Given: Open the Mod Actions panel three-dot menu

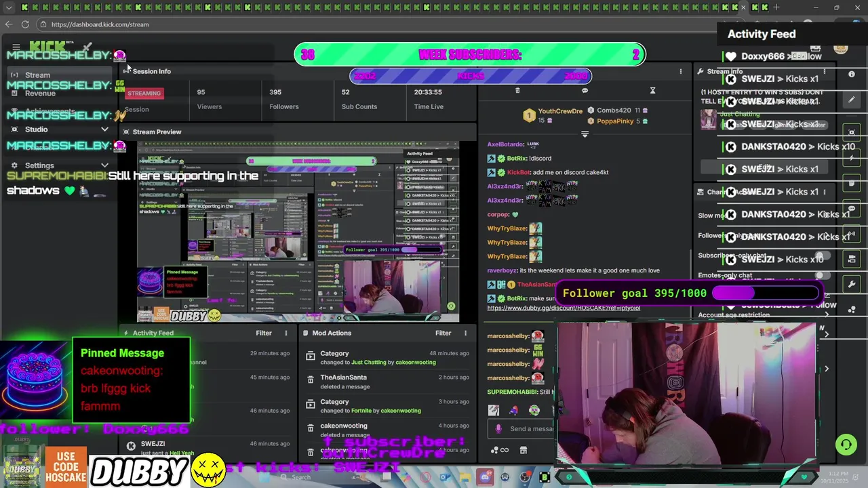Looking at the screenshot, I should click(x=465, y=333).
